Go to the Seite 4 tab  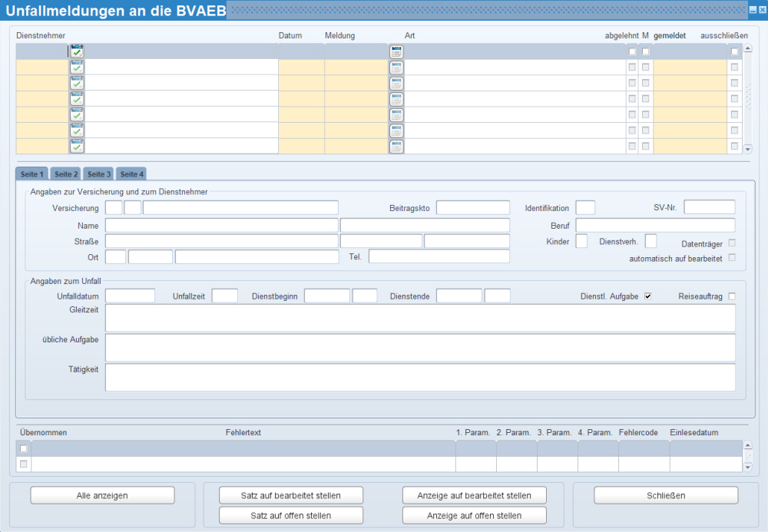[132, 173]
